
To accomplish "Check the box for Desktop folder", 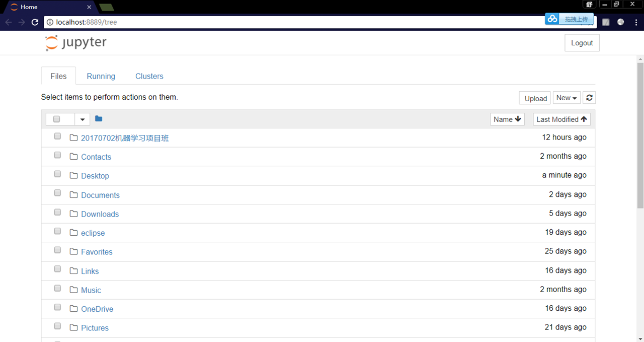I will point(57,174).
